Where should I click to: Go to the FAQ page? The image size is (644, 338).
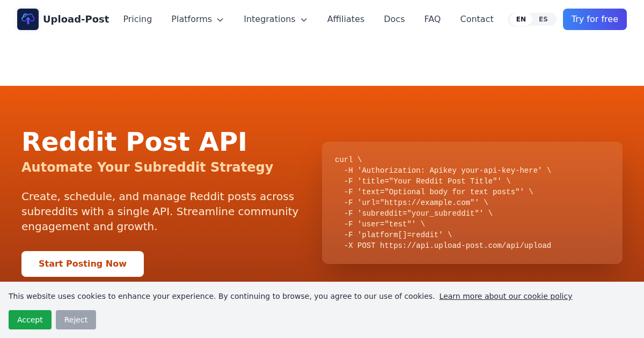pos(432,19)
